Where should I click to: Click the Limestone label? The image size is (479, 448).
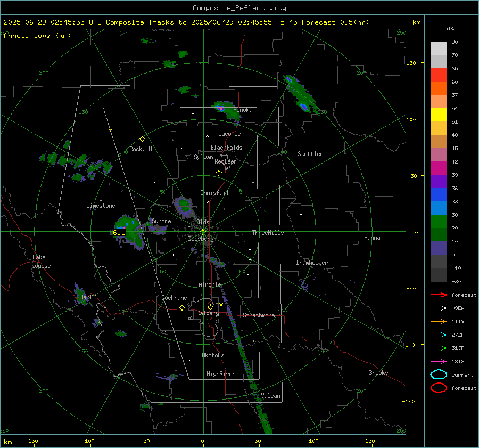point(101,206)
